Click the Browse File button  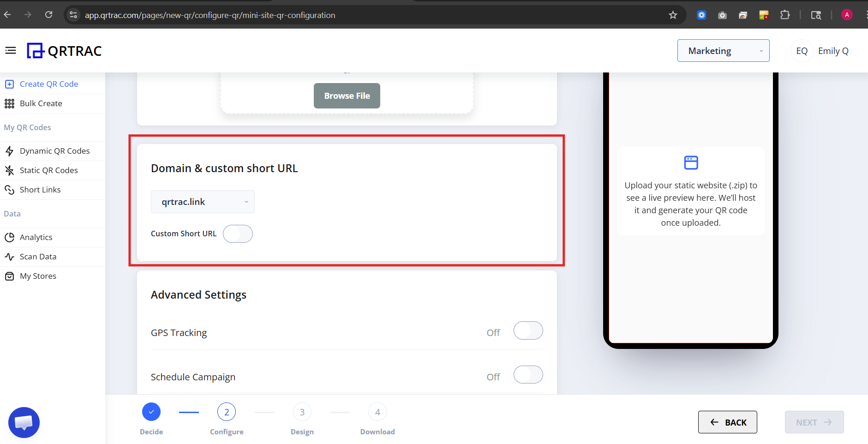point(347,96)
